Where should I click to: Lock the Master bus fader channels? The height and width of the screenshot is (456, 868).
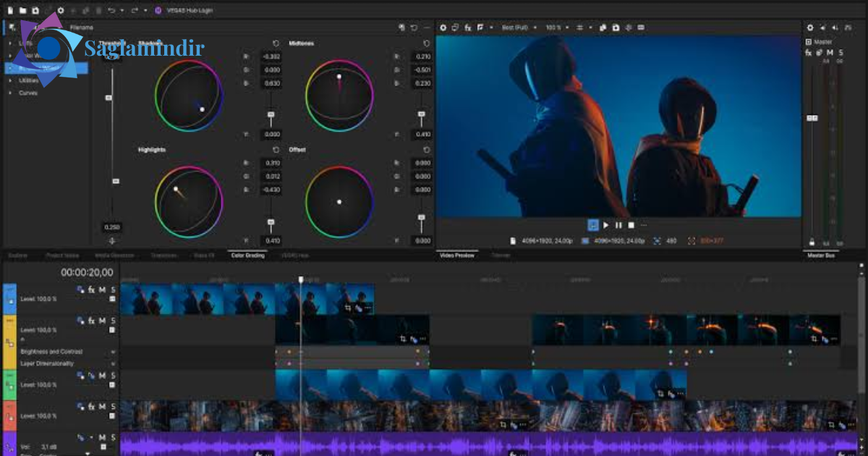(812, 243)
